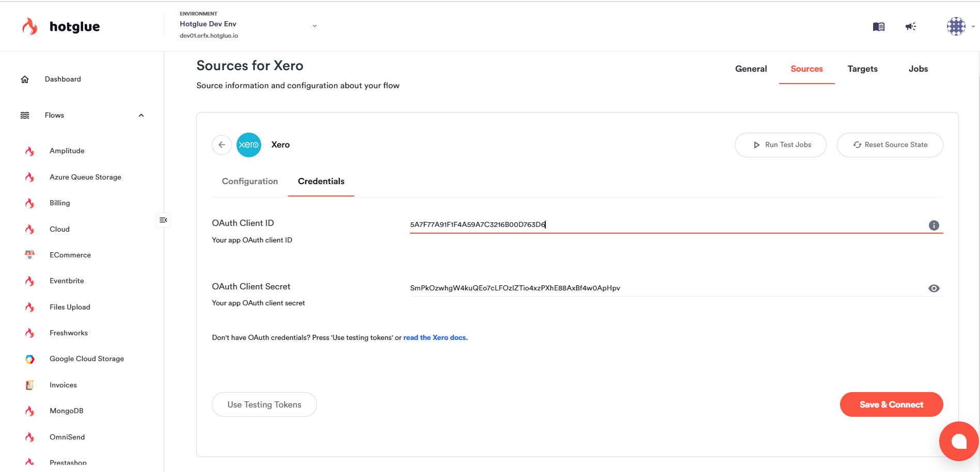Click Reset Source State button
Image resolution: width=980 pixels, height=472 pixels.
[890, 145]
